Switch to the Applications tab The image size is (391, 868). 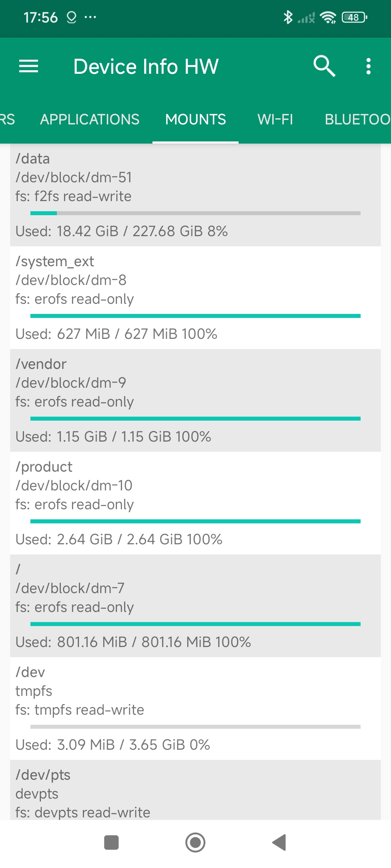89,119
